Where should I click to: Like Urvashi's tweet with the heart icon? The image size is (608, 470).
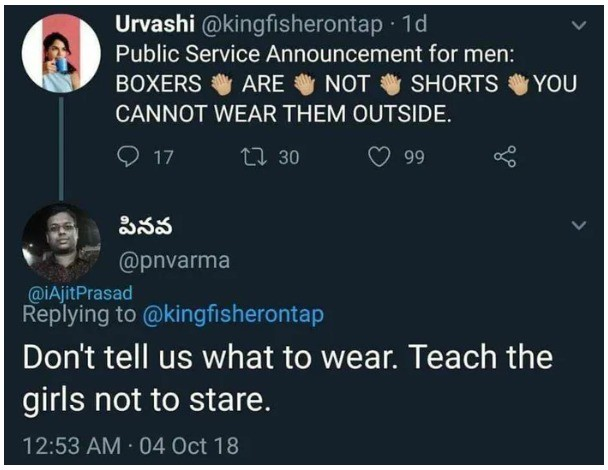click(x=378, y=156)
